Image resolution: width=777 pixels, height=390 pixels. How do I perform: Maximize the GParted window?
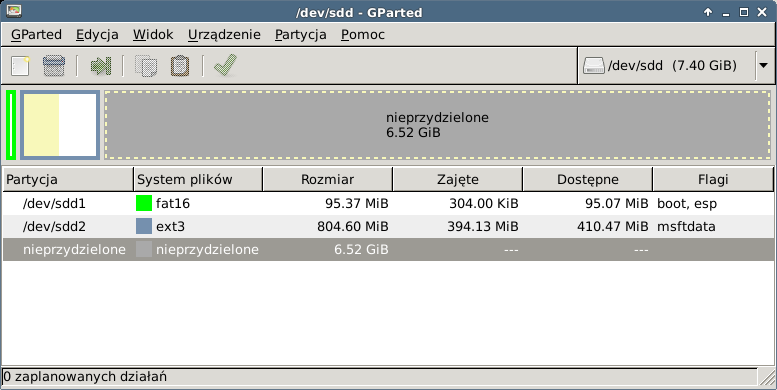(744, 12)
